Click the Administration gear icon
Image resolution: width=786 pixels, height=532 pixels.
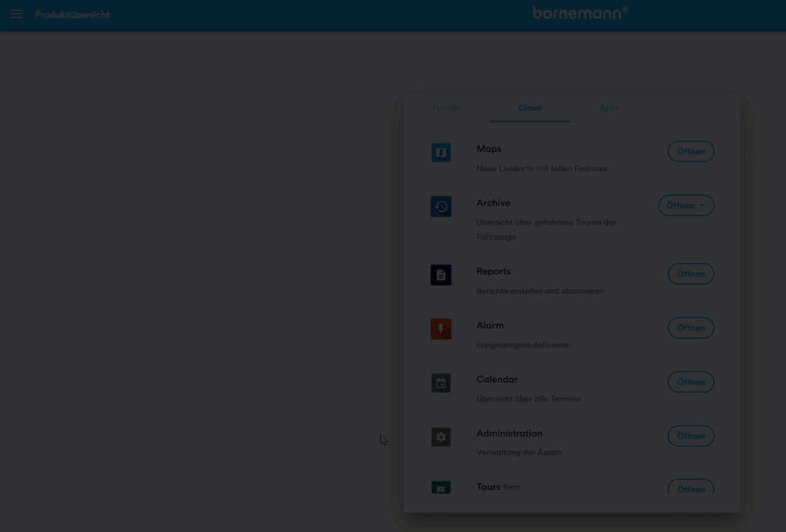pyautogui.click(x=440, y=437)
